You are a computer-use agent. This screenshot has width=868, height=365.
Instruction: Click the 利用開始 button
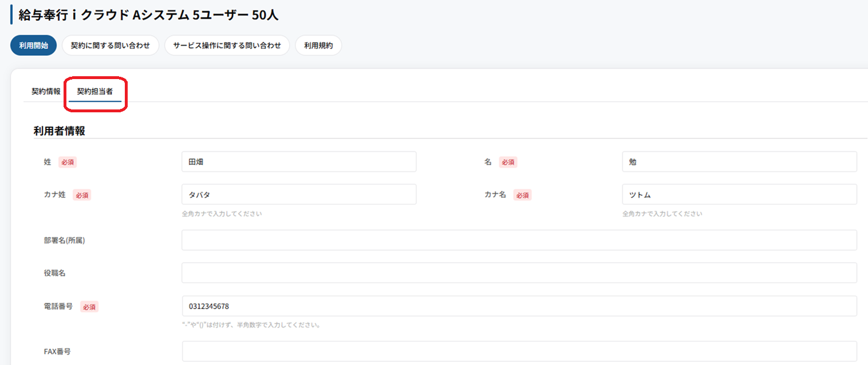[x=33, y=45]
